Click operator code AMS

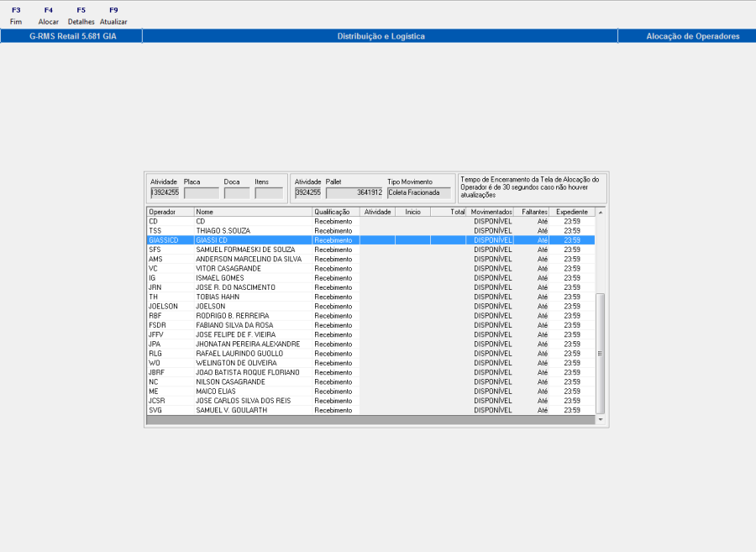(x=155, y=259)
